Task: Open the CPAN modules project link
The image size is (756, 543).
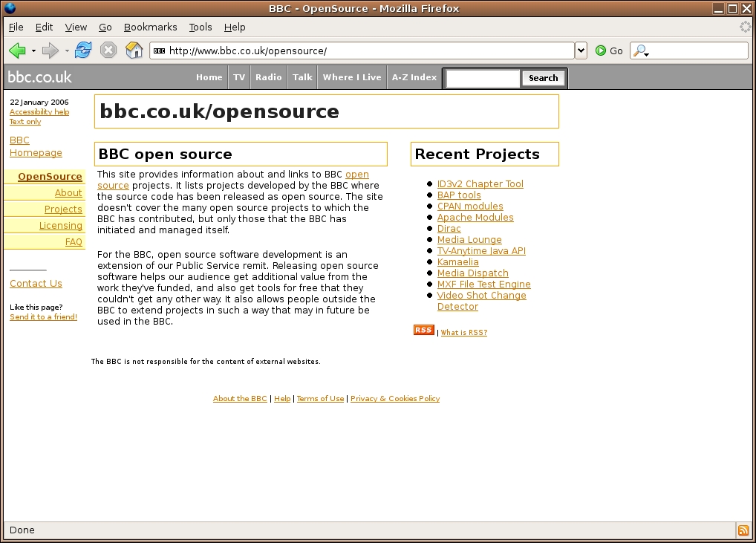Action: point(470,206)
